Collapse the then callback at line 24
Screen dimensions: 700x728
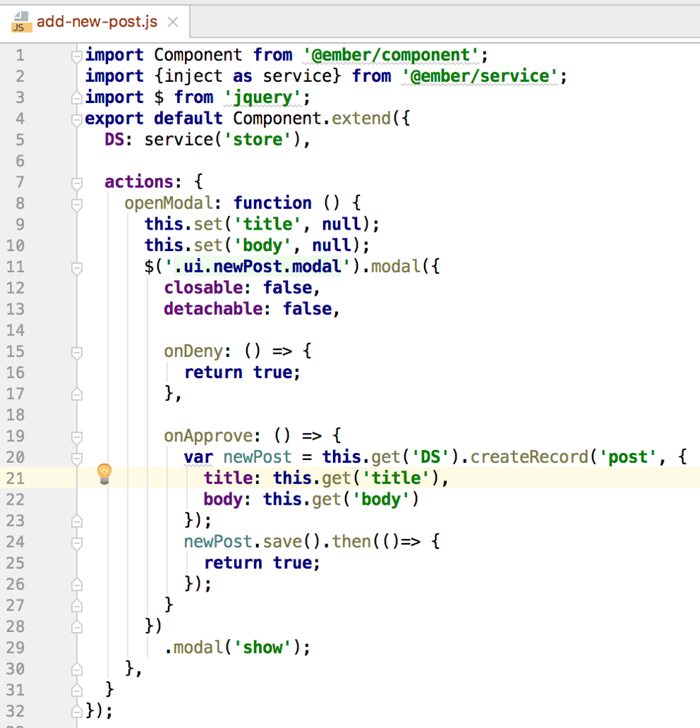pos(77,543)
